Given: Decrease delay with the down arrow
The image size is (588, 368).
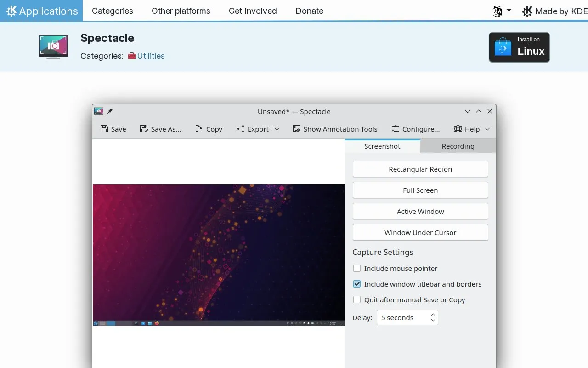Looking at the screenshot, I should click(433, 320).
